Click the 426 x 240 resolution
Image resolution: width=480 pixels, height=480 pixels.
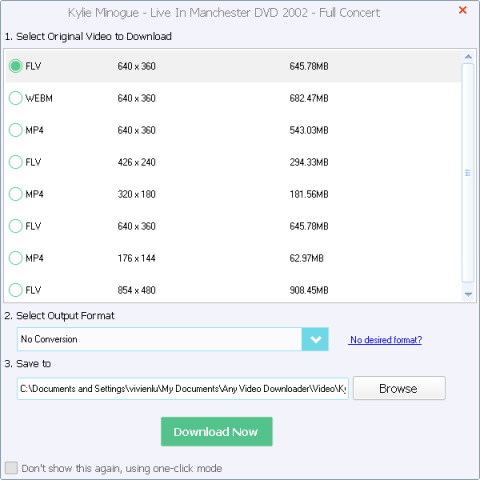137,162
